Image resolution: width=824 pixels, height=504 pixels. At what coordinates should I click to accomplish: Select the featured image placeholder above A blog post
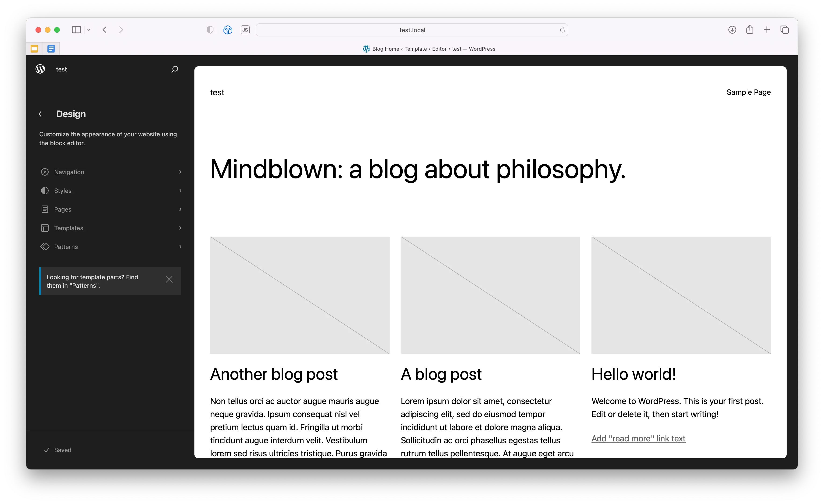(x=490, y=295)
